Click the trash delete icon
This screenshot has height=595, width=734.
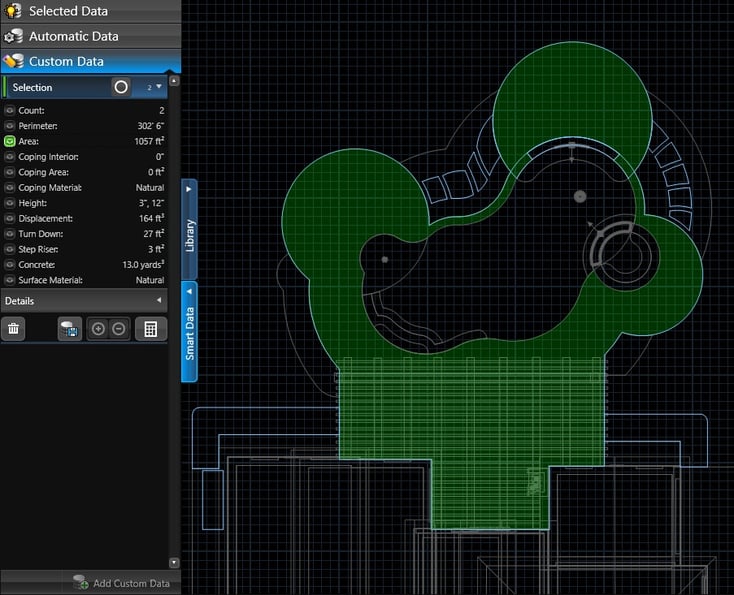(x=13, y=329)
